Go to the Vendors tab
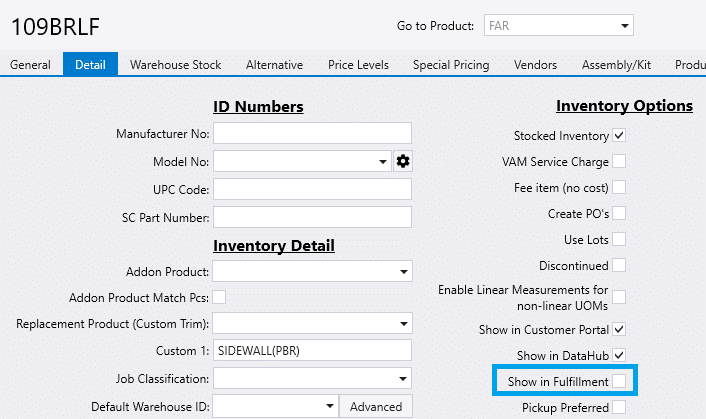The image size is (706, 419). [x=535, y=65]
